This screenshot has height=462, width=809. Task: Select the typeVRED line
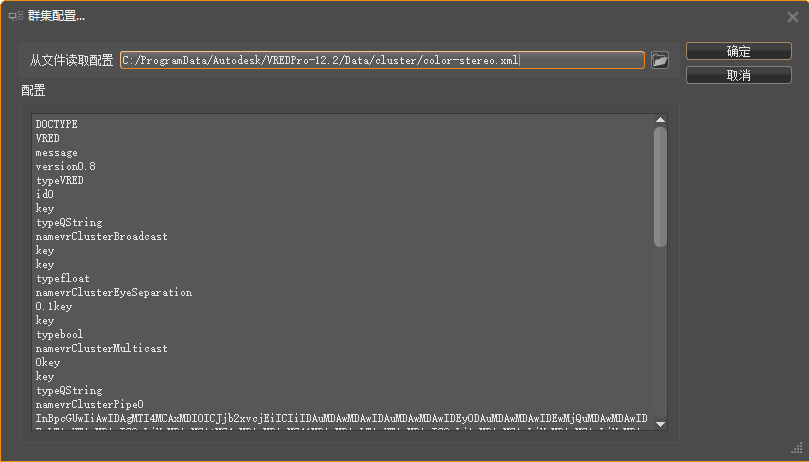point(59,180)
